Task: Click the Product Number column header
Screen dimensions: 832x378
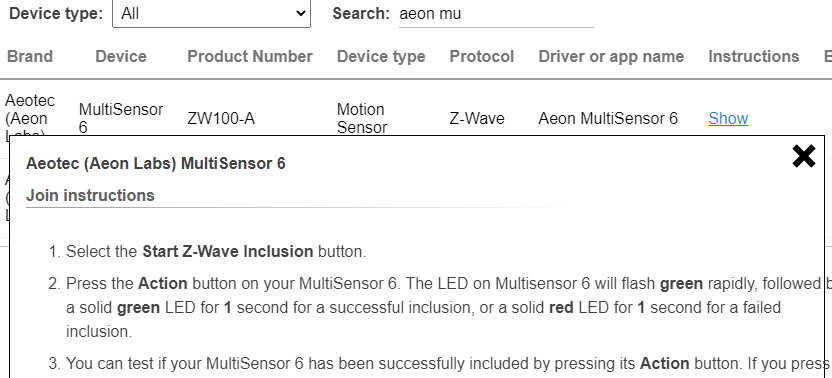Action: [x=250, y=56]
